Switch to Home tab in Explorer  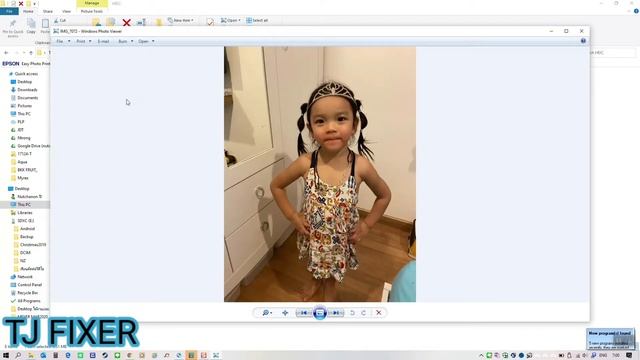(x=28, y=11)
